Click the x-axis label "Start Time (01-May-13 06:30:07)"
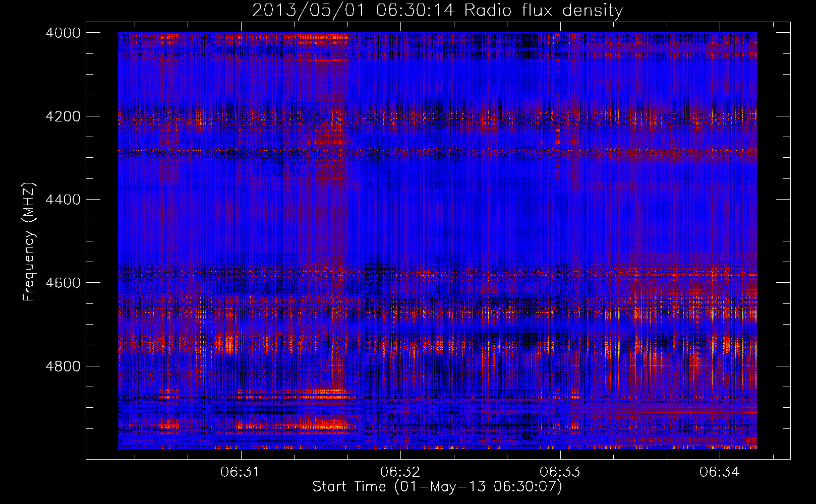This screenshot has width=816, height=504. coord(437,487)
